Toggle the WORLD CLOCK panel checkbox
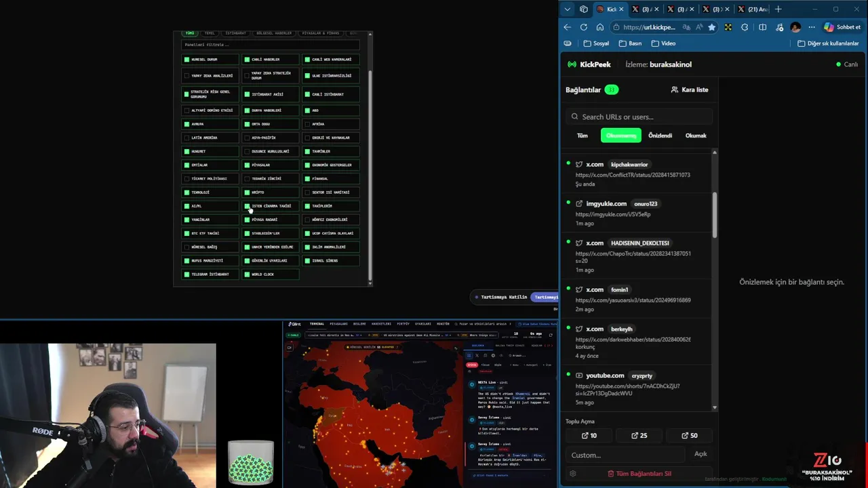This screenshot has width=868, height=488. (x=247, y=274)
